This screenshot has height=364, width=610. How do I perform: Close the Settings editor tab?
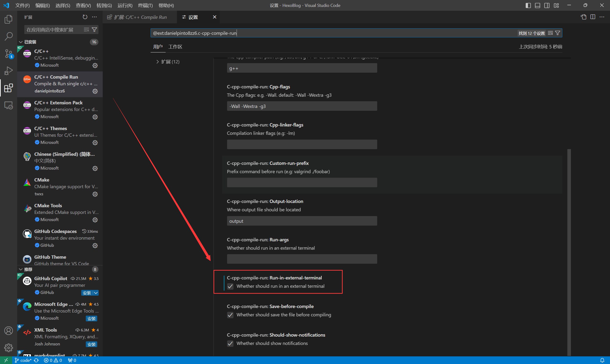click(x=215, y=17)
